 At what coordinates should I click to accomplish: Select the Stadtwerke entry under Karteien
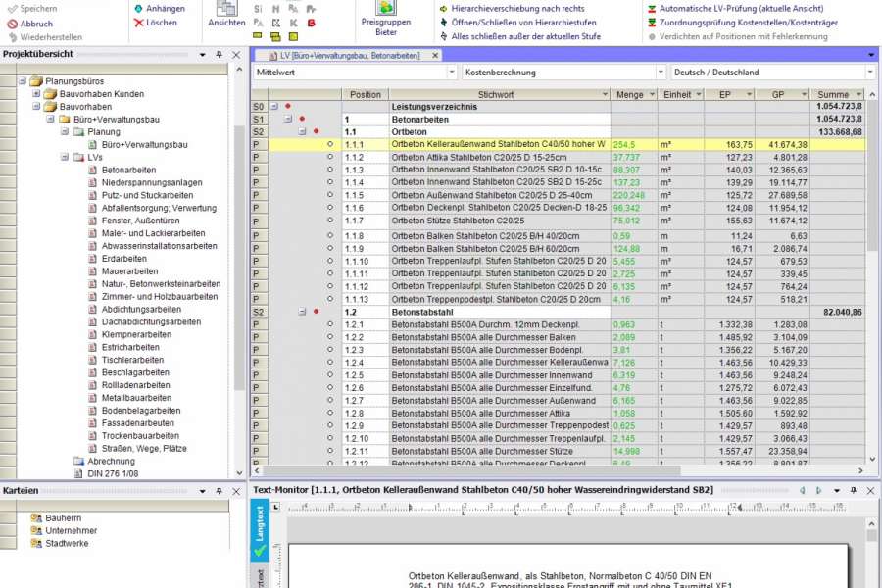[x=67, y=543]
